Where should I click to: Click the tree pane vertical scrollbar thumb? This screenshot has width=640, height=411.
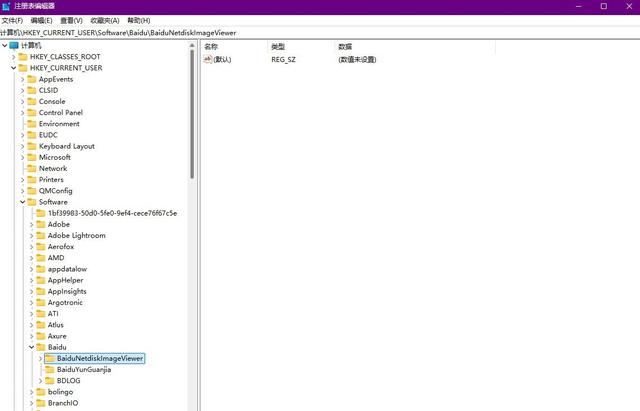coord(192,114)
